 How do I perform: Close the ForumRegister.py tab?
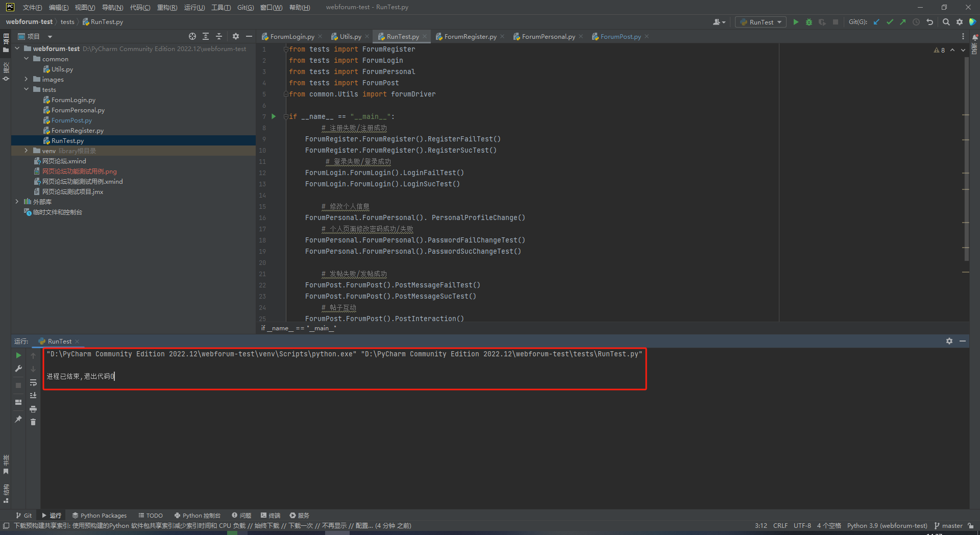point(502,36)
